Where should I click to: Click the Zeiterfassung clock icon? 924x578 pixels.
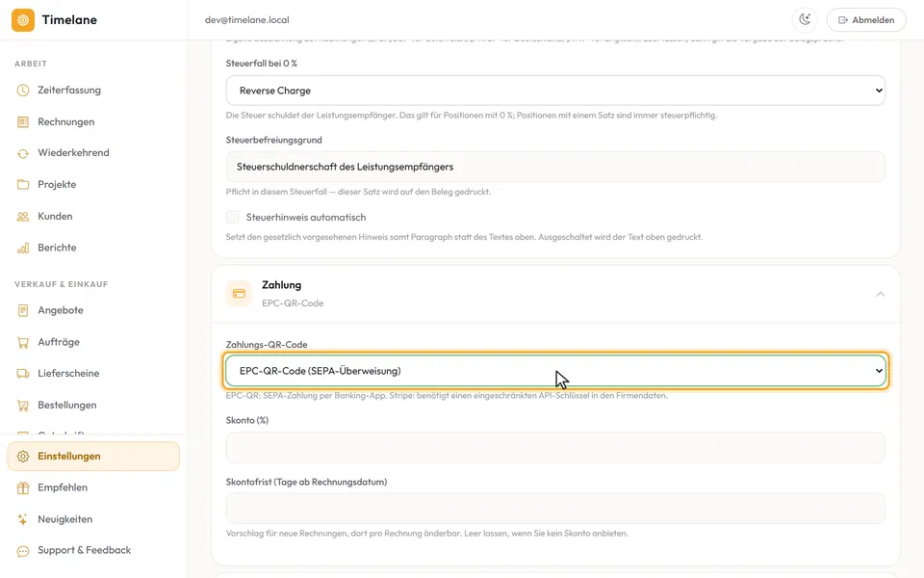pos(23,91)
